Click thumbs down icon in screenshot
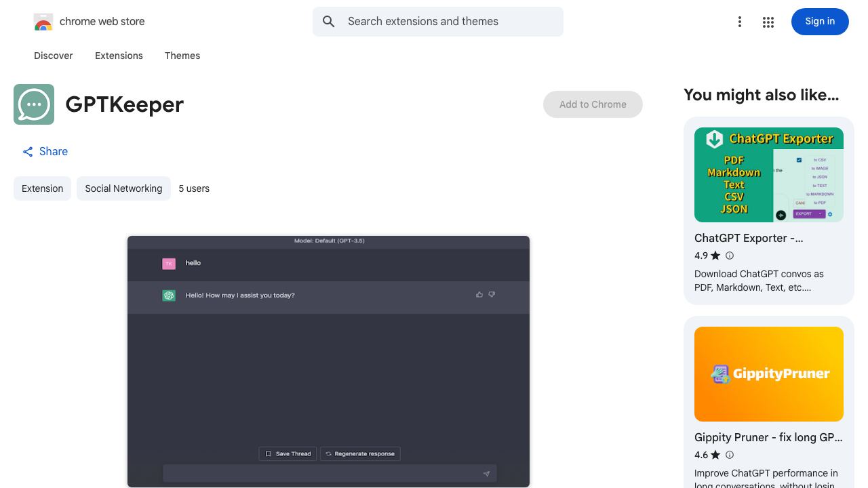868x488 pixels. pyautogui.click(x=492, y=295)
